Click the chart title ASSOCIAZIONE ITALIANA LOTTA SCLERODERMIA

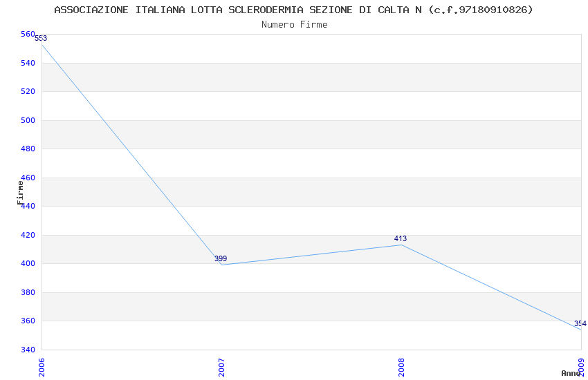(293, 10)
